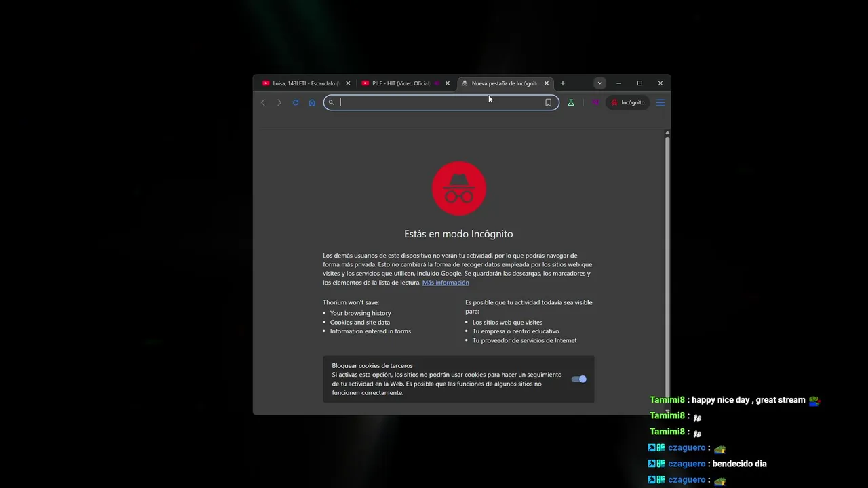The width and height of the screenshot is (868, 488).
Task: Click Tu empresa o centro educativo item
Action: click(x=516, y=331)
